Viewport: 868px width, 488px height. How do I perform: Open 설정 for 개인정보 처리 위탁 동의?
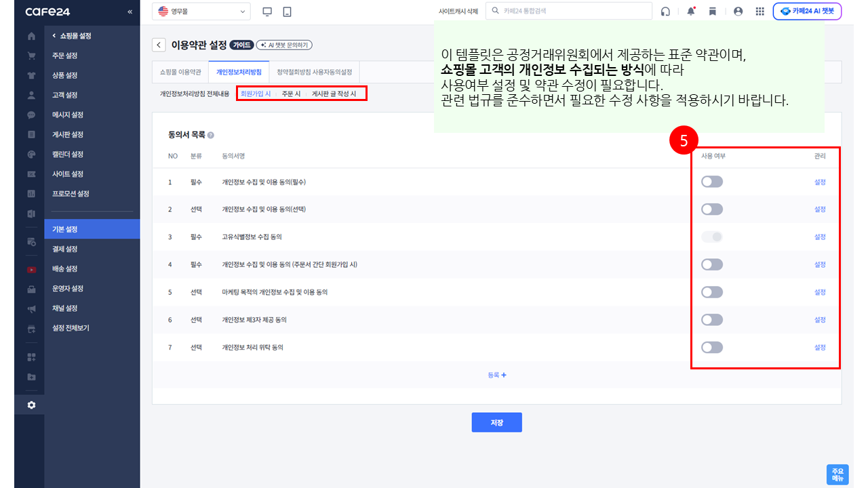[x=820, y=348]
